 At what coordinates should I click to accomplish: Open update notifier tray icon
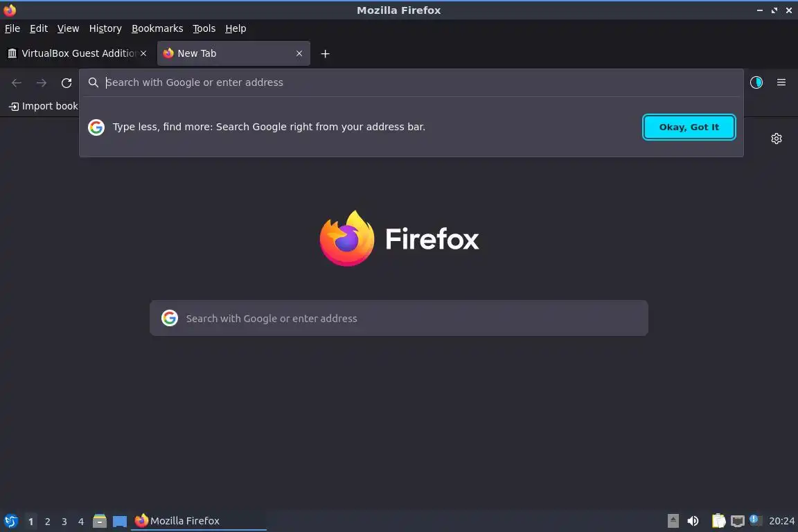pos(755,520)
